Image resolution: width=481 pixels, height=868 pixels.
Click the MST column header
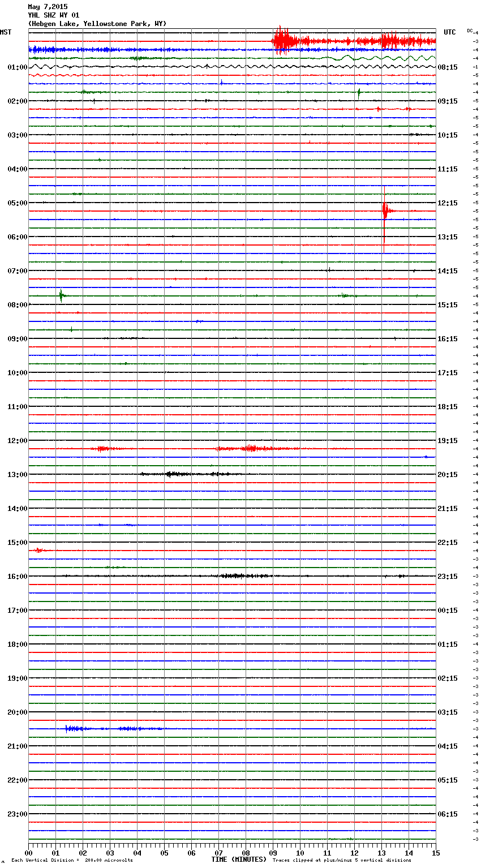6,32
